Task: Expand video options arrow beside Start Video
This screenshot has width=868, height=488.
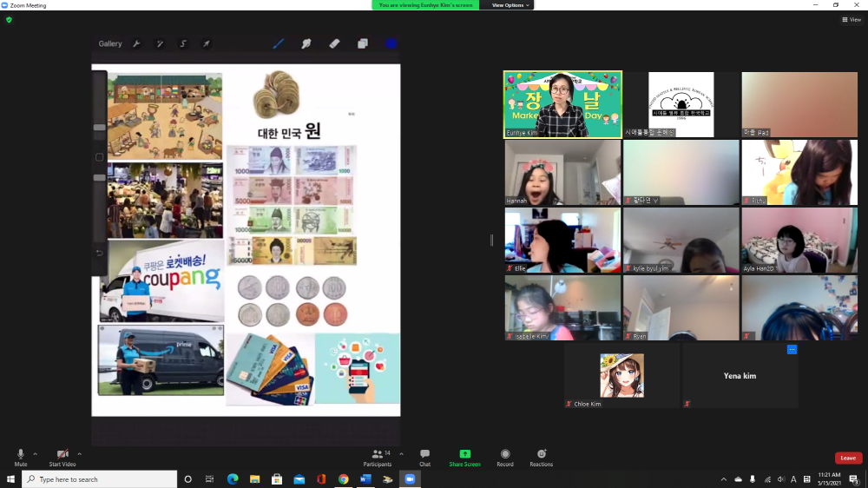Action: coord(80,453)
